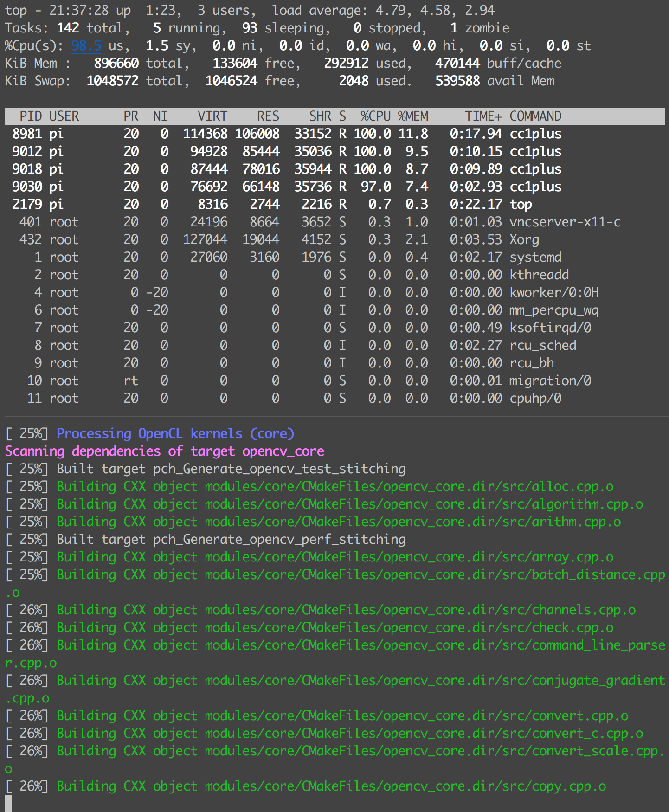Click 'Built target pch_Generate_opencv_perf_stitching' line

tap(231, 539)
